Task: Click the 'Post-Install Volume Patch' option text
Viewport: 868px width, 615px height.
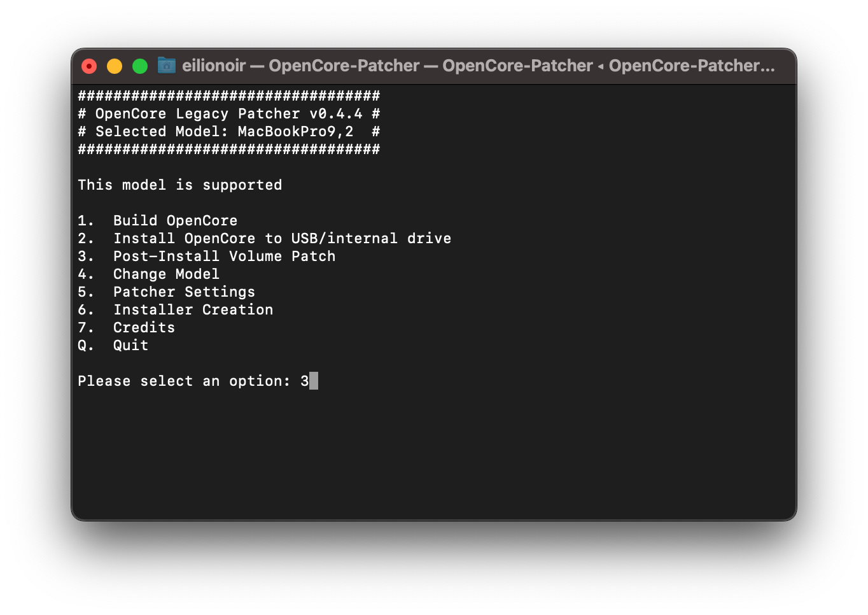Action: (224, 257)
